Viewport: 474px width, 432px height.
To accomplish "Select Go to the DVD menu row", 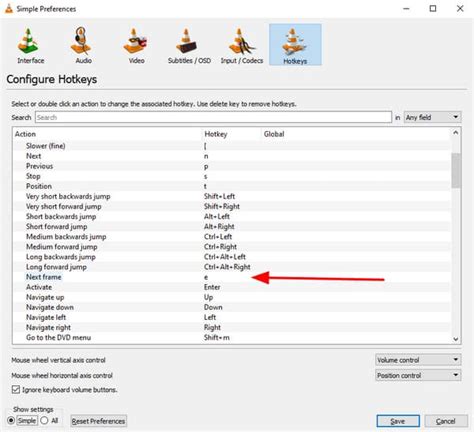I will (232, 337).
